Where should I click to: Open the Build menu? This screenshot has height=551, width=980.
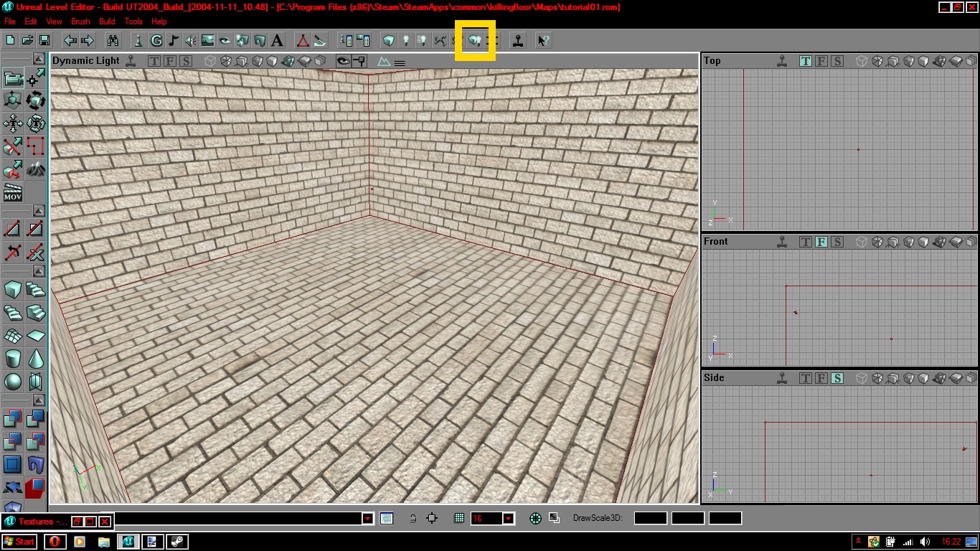pos(107,22)
